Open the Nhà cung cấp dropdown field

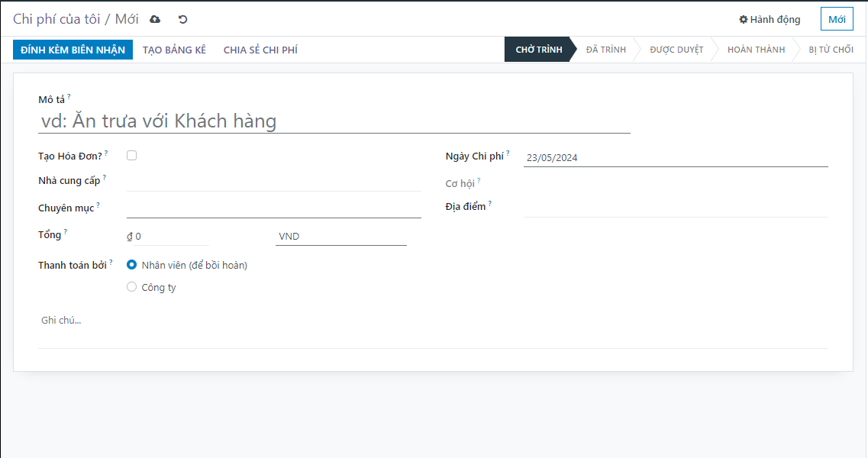(274, 182)
